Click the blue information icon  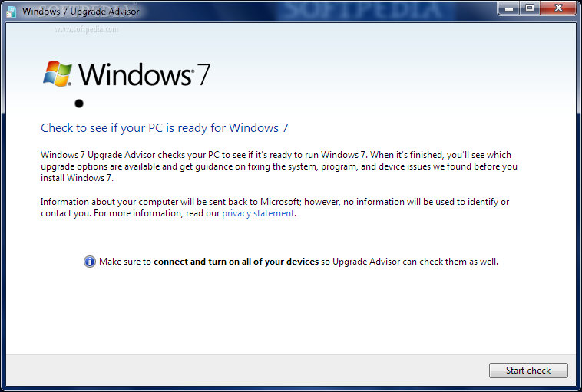click(90, 262)
